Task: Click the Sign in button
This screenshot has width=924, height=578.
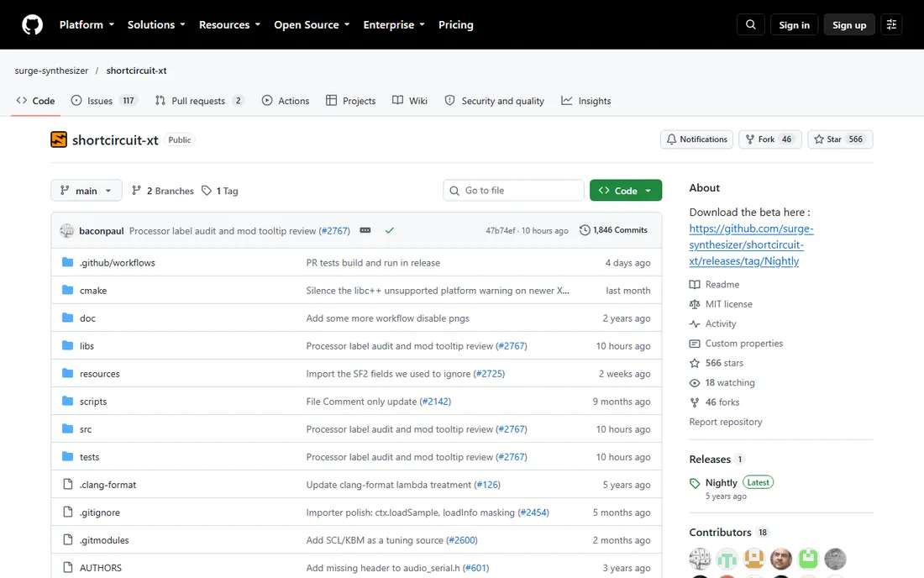Action: [x=795, y=24]
